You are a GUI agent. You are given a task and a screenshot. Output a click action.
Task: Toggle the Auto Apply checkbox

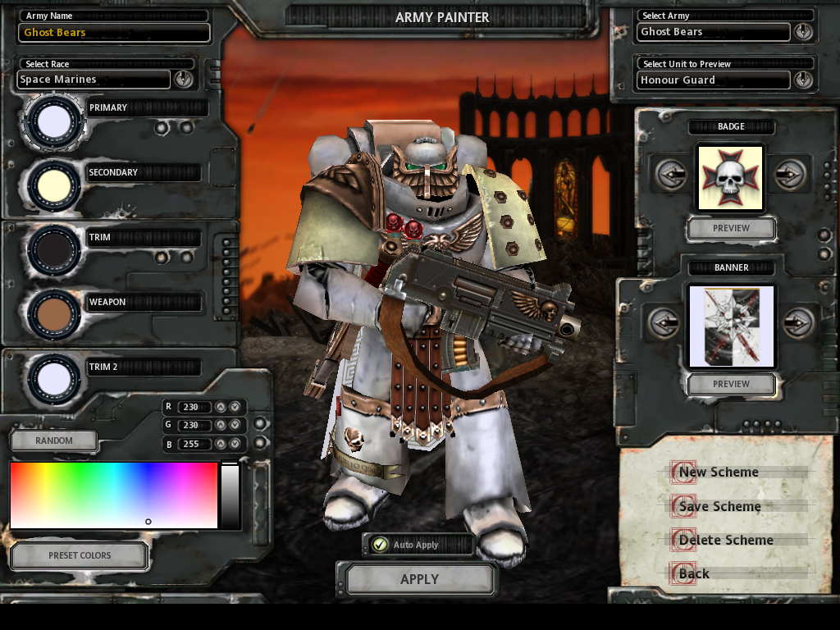click(380, 545)
